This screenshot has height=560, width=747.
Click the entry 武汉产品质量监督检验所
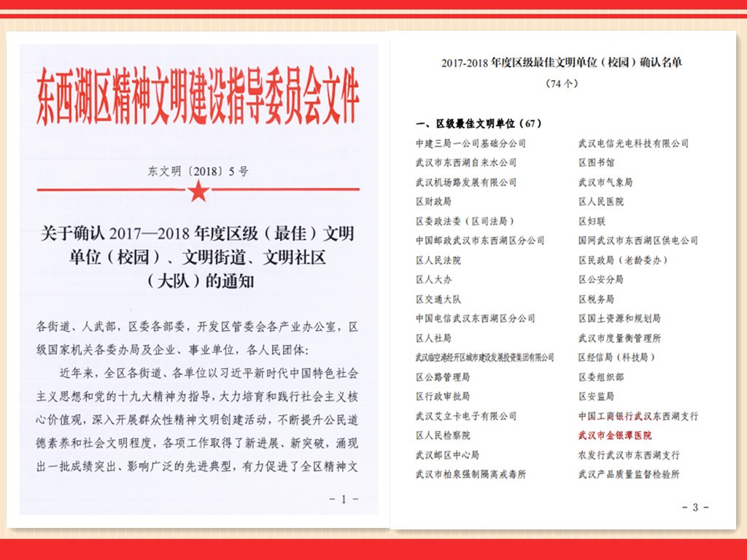(x=628, y=475)
